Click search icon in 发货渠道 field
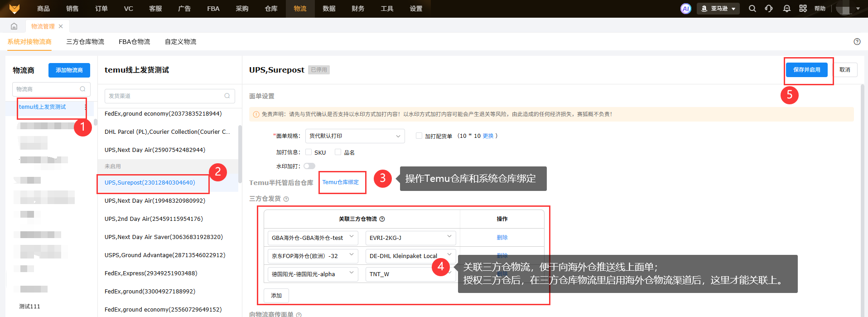This screenshot has height=317, width=868. point(227,96)
